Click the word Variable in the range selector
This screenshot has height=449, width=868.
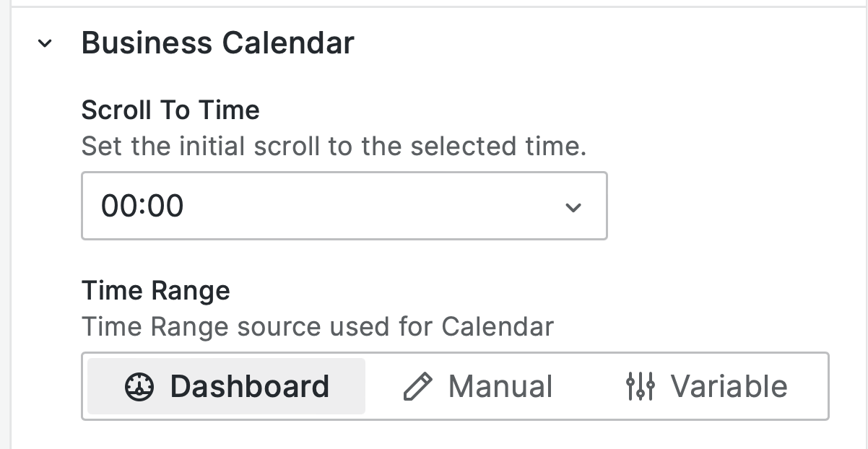pos(729,386)
